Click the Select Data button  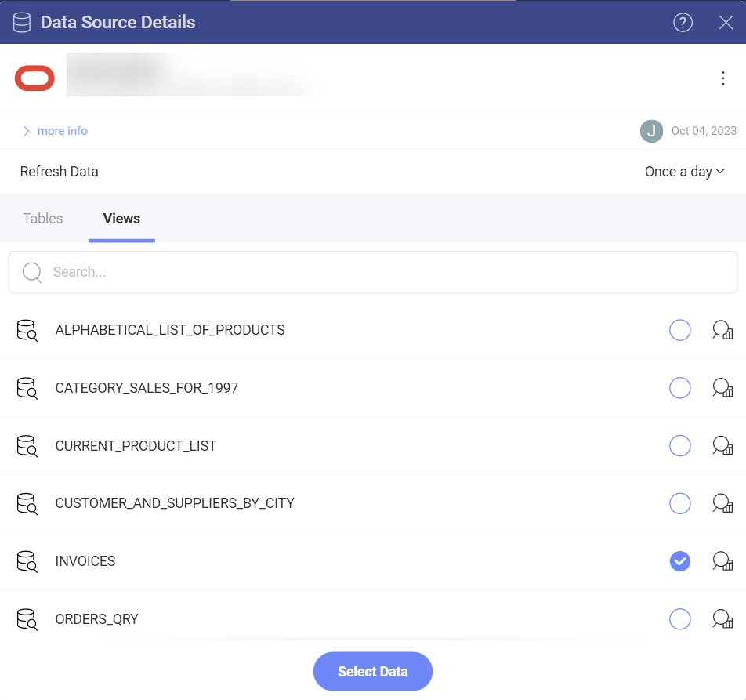coord(373,672)
